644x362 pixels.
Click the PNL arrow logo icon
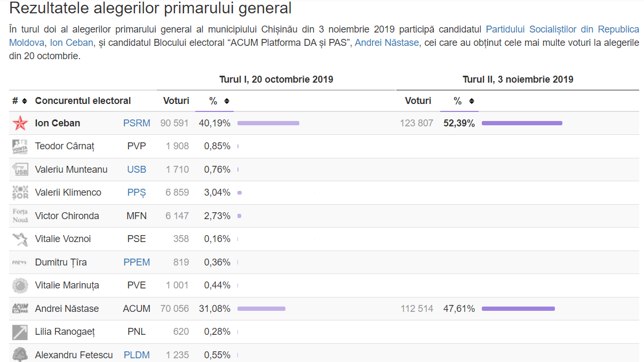pyautogui.click(x=20, y=332)
